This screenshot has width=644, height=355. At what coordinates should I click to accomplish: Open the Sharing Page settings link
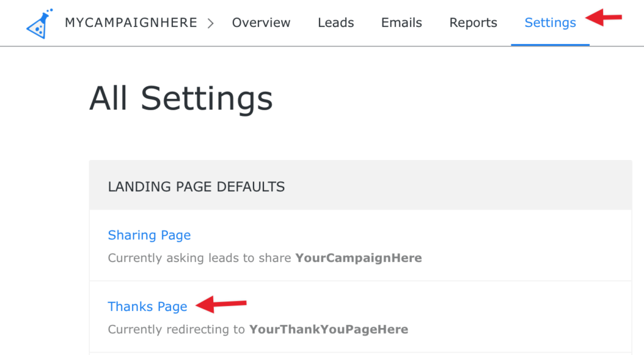pos(149,235)
